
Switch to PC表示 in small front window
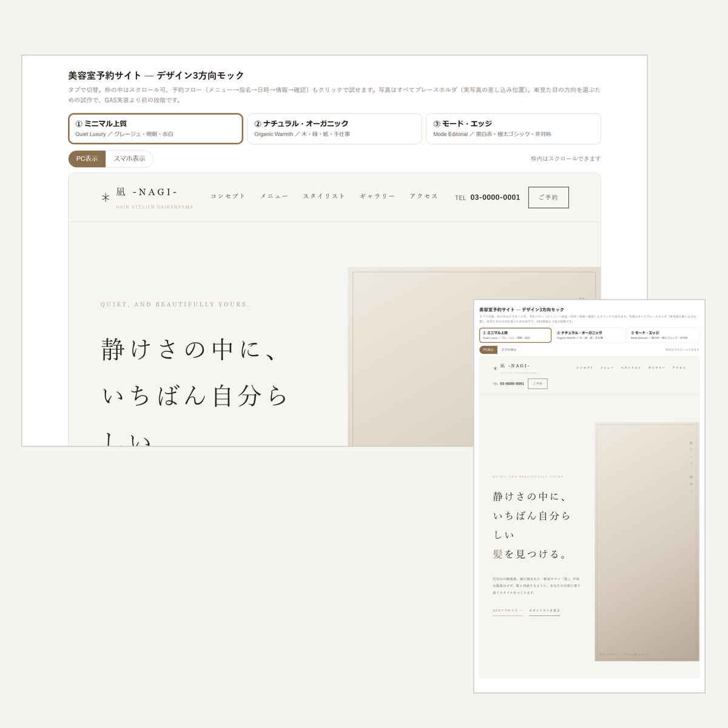[x=488, y=349]
